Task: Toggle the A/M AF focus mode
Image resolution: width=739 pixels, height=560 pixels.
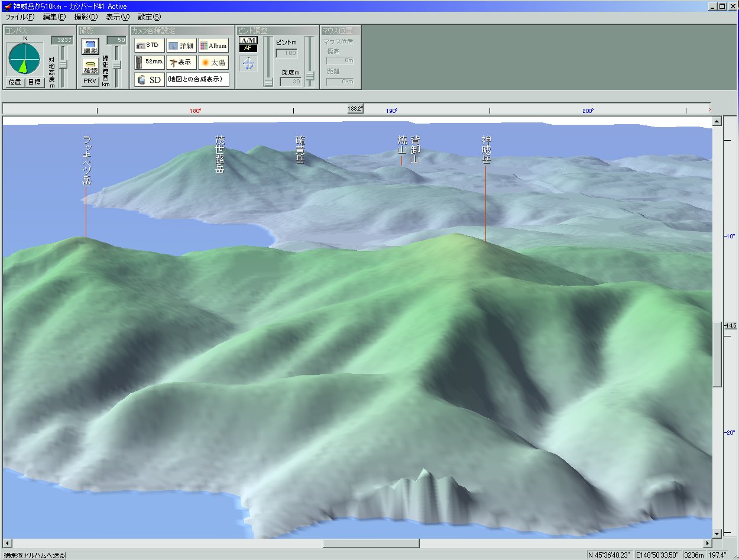Action: (x=248, y=44)
